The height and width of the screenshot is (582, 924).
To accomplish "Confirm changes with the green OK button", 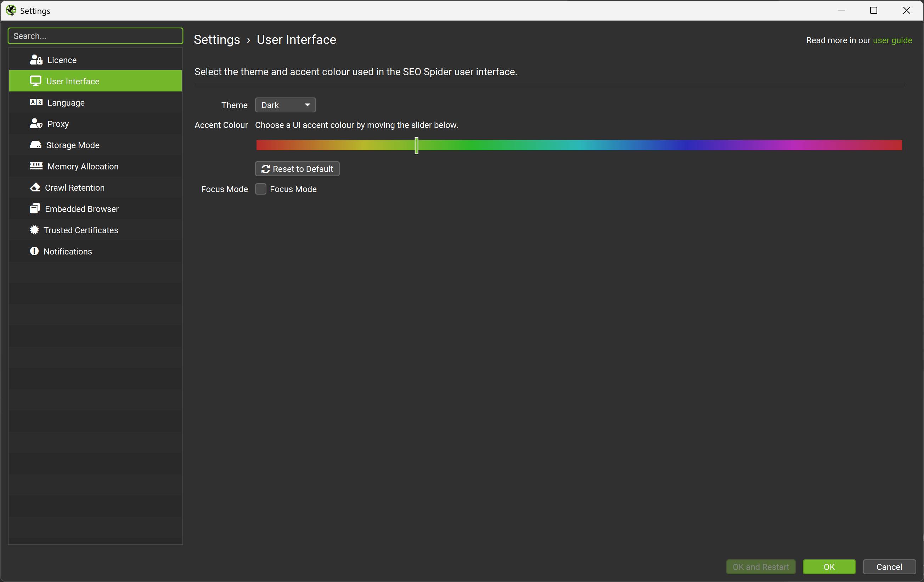I will [829, 567].
